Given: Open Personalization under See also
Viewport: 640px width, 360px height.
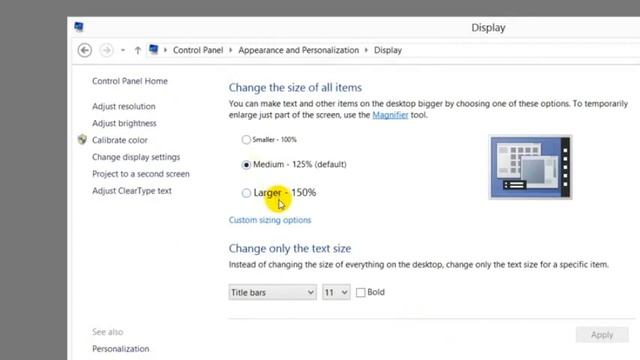Looking at the screenshot, I should pyautogui.click(x=120, y=349).
